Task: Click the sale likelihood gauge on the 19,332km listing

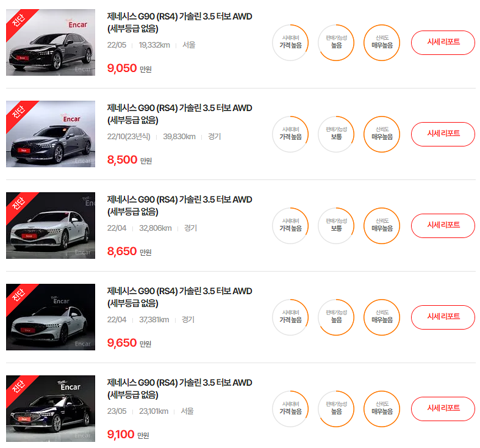Action: (x=336, y=43)
